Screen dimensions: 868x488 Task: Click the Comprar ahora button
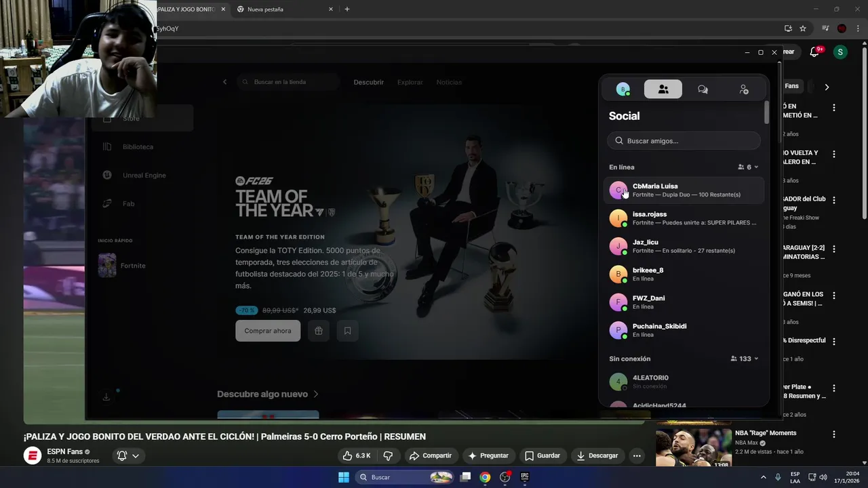point(268,331)
